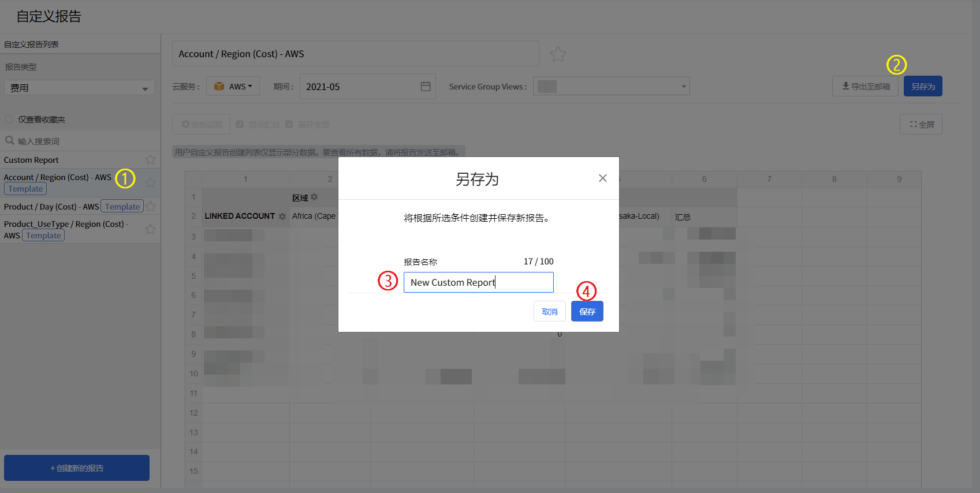This screenshot has width=980, height=493.
Task: Click the gear icon next to 区域
Action: tap(314, 197)
